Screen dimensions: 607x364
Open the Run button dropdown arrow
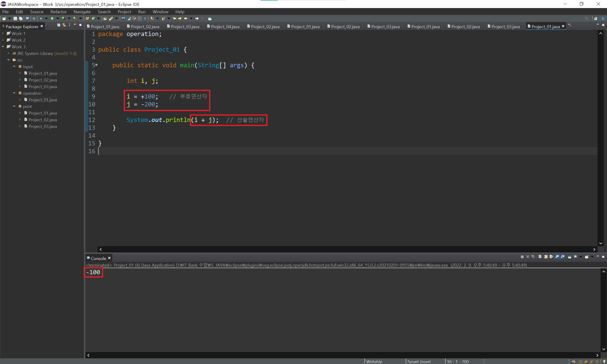[x=58, y=18]
